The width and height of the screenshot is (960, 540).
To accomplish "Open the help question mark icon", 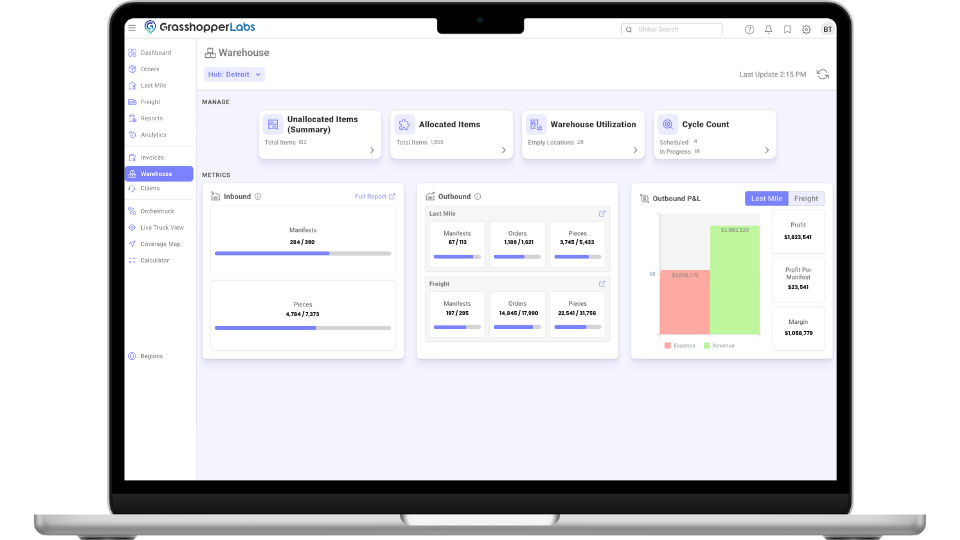I will point(749,29).
